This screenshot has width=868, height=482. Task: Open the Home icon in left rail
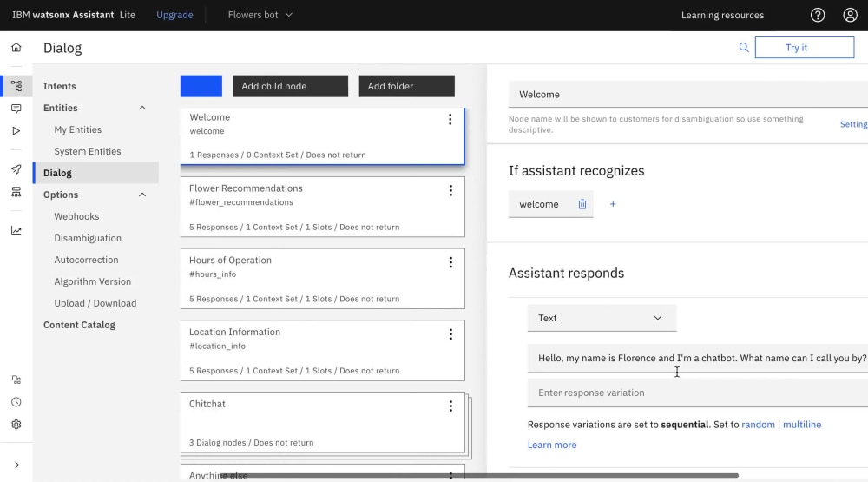click(16, 47)
